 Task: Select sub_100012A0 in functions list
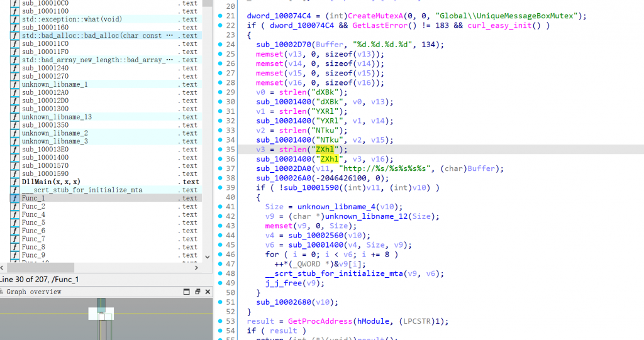(x=106, y=92)
